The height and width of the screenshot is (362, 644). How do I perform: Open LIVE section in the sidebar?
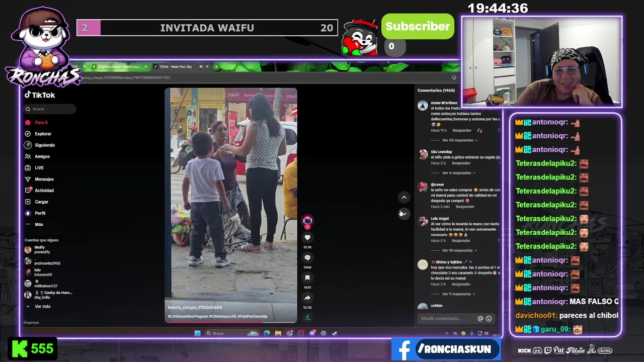(34, 167)
